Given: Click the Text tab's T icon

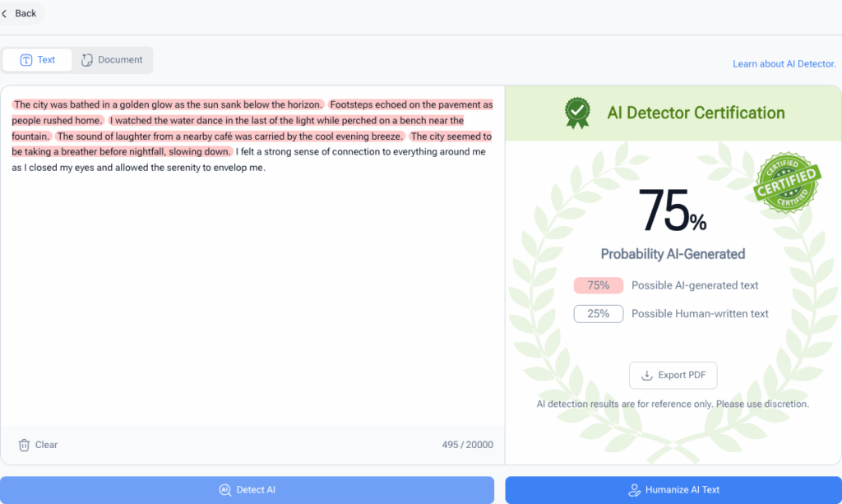Looking at the screenshot, I should coord(25,60).
